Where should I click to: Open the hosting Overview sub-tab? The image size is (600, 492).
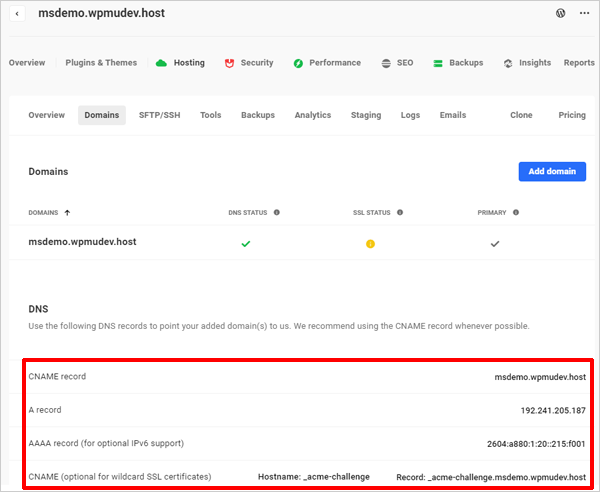tap(47, 115)
